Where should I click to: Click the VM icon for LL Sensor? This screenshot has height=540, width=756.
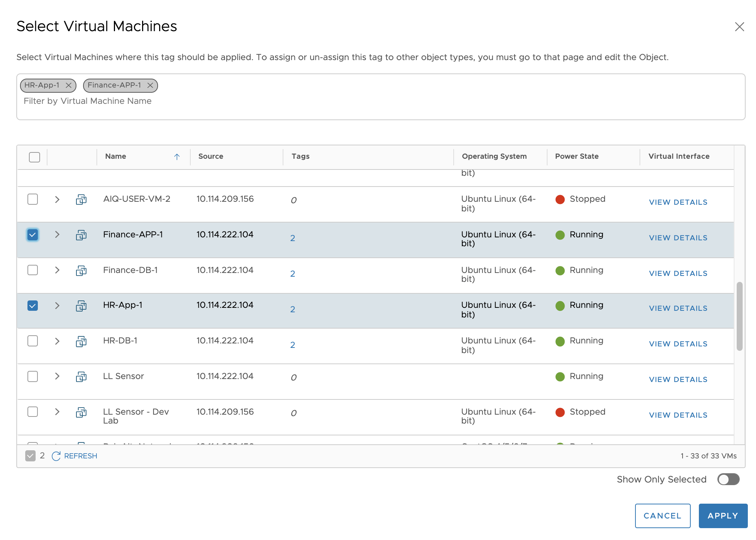(81, 377)
